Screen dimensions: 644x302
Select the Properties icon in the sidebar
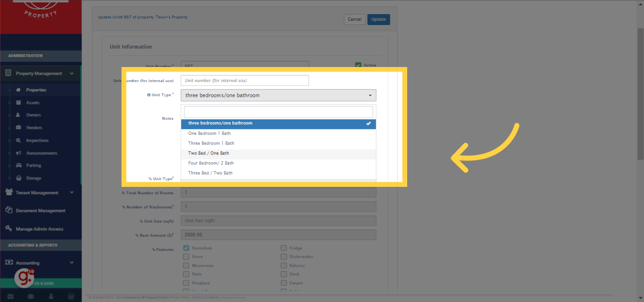tap(18, 90)
